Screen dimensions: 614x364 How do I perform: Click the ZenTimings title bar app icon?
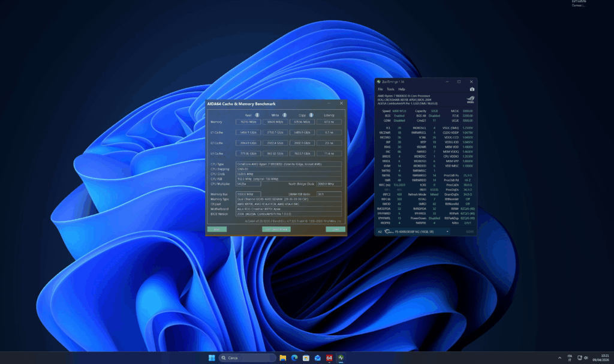(379, 82)
